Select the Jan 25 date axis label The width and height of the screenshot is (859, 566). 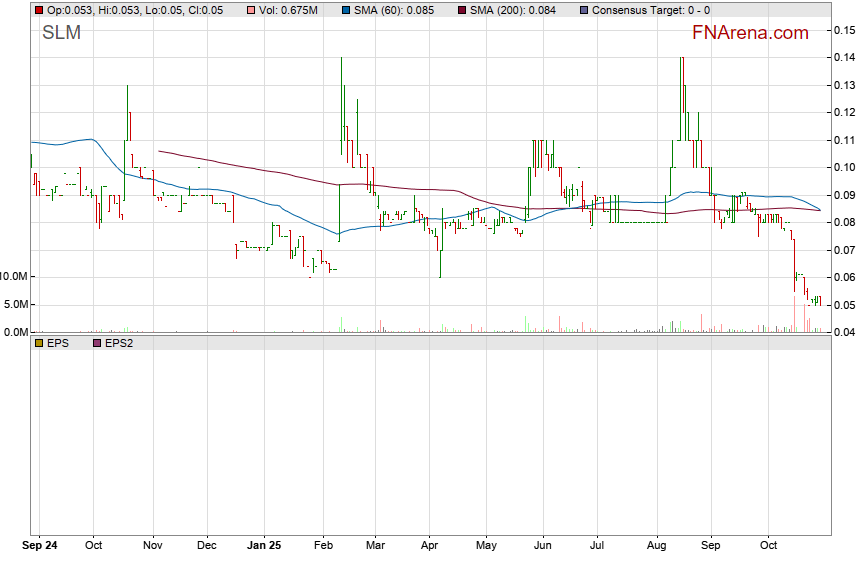coord(264,547)
